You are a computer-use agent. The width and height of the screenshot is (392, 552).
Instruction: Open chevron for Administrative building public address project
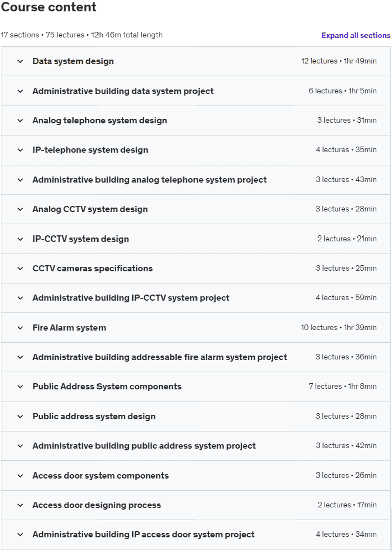[20, 446]
